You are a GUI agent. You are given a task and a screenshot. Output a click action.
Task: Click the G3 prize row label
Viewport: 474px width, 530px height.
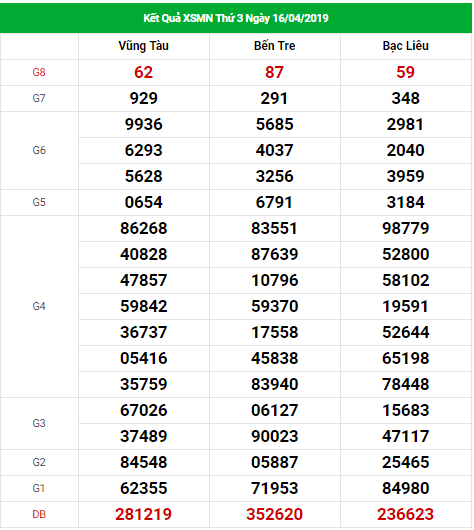point(39,423)
